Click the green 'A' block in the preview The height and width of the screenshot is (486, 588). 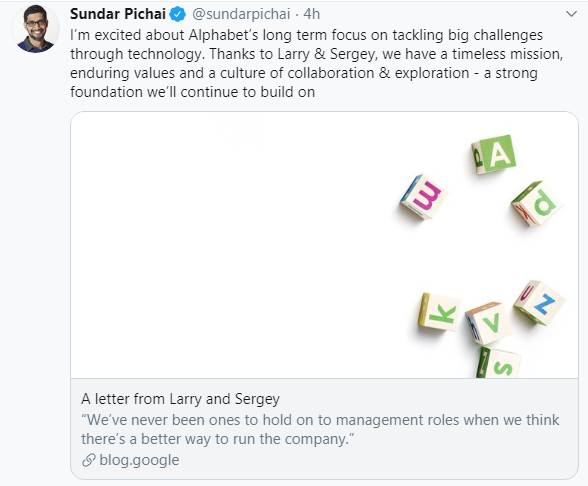coord(494,154)
